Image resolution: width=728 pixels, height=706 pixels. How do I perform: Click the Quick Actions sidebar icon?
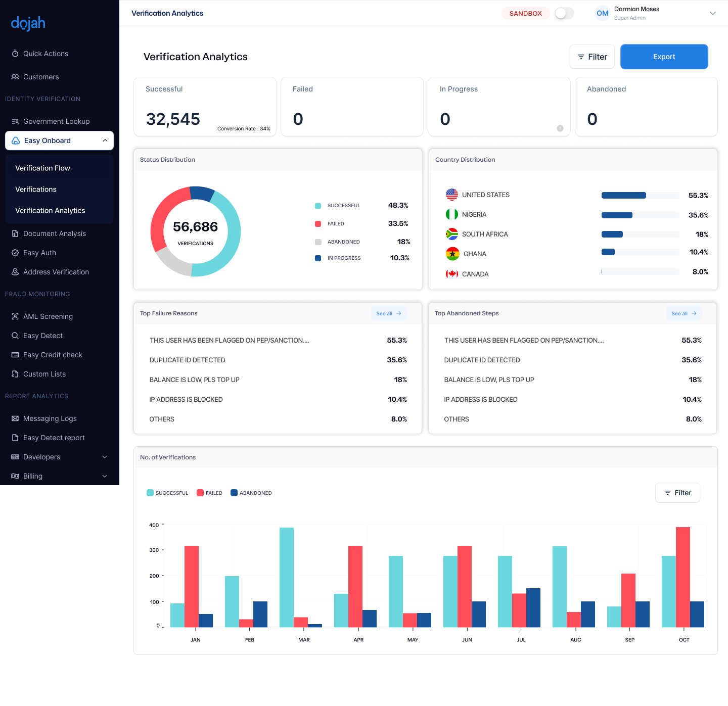[15, 54]
